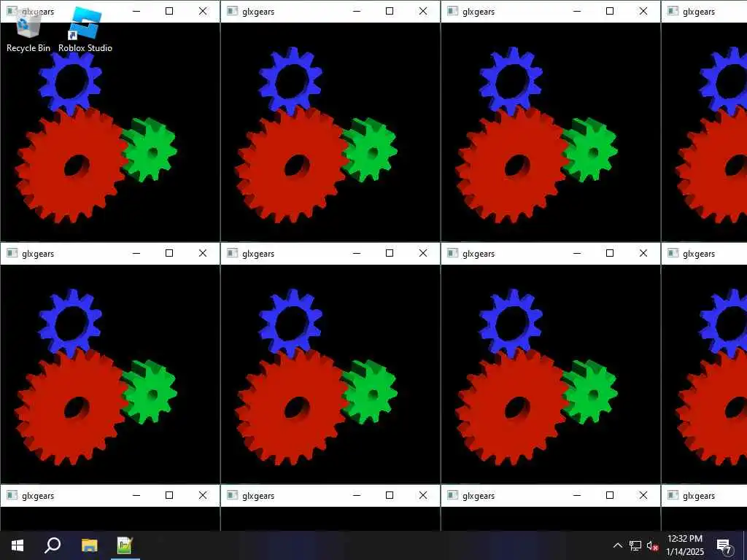The width and height of the screenshot is (747, 560).
Task: Close the top-row third glxgears window
Action: pyautogui.click(x=643, y=12)
